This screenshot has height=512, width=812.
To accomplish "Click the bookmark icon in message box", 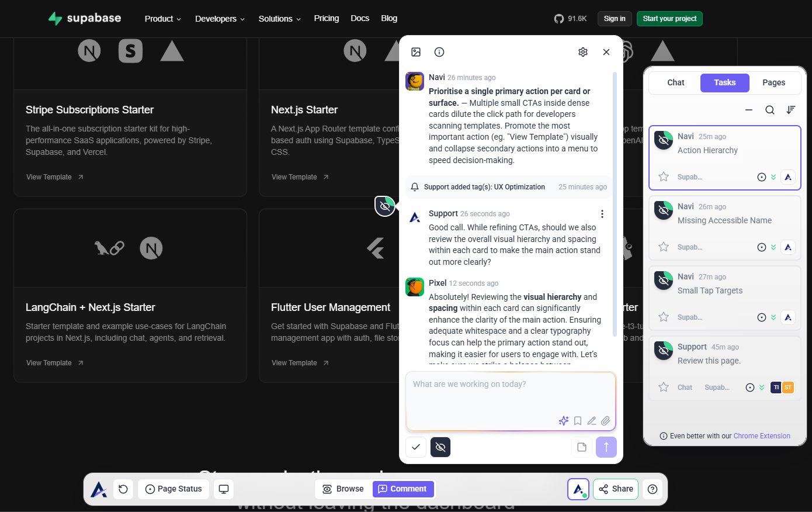I will click(x=578, y=421).
